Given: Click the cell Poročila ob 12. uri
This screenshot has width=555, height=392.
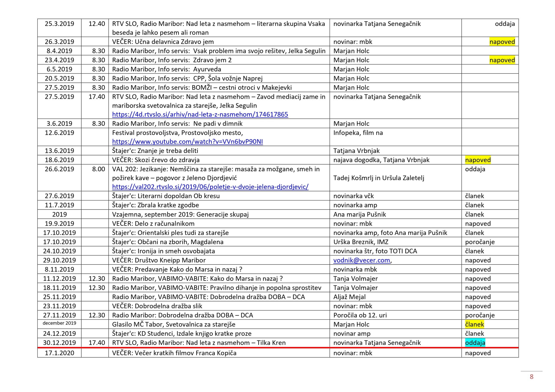Looking at the screenshot, I should [x=360, y=315].
